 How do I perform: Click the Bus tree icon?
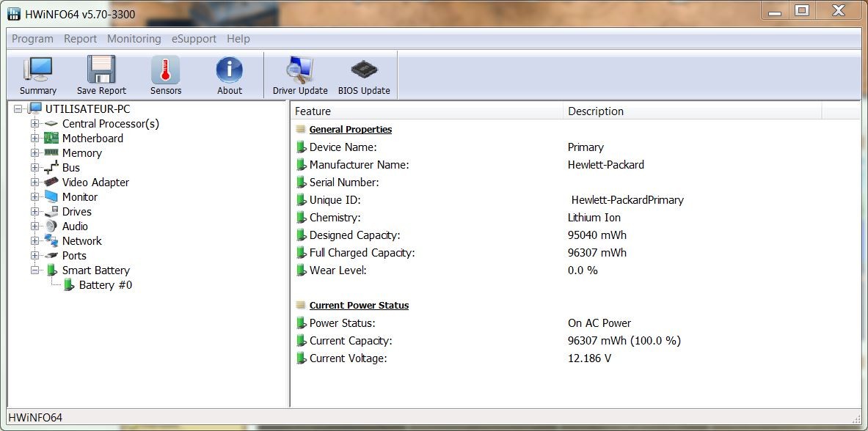[51, 167]
